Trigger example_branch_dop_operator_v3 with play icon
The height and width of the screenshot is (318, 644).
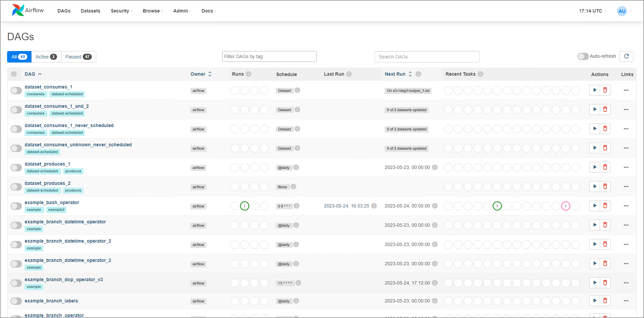point(595,283)
